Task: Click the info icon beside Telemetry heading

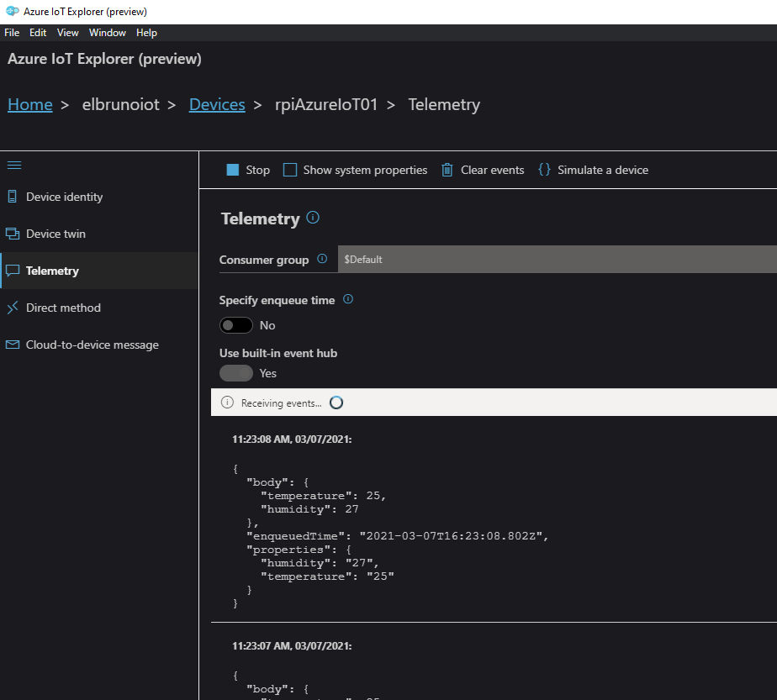Action: tap(313, 218)
